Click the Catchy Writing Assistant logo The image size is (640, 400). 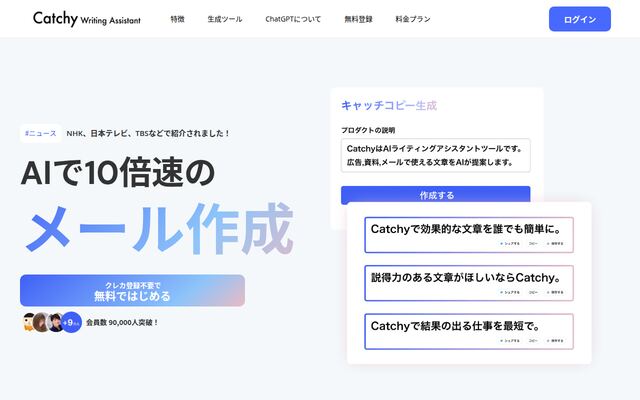(87, 19)
